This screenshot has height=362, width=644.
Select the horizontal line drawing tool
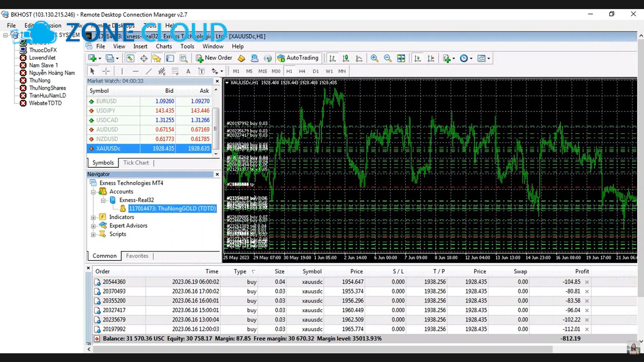135,71
